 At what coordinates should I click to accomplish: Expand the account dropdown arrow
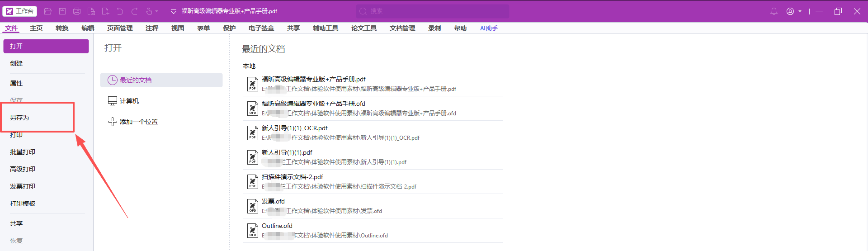pyautogui.click(x=800, y=11)
